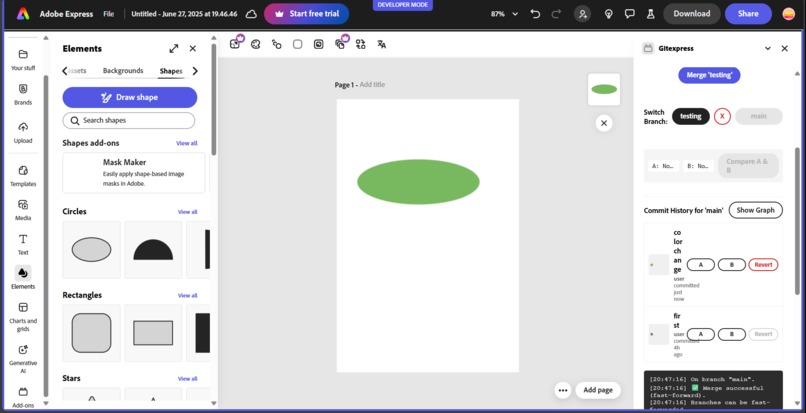Click the Download button
The height and width of the screenshot is (413, 806).
coord(691,14)
